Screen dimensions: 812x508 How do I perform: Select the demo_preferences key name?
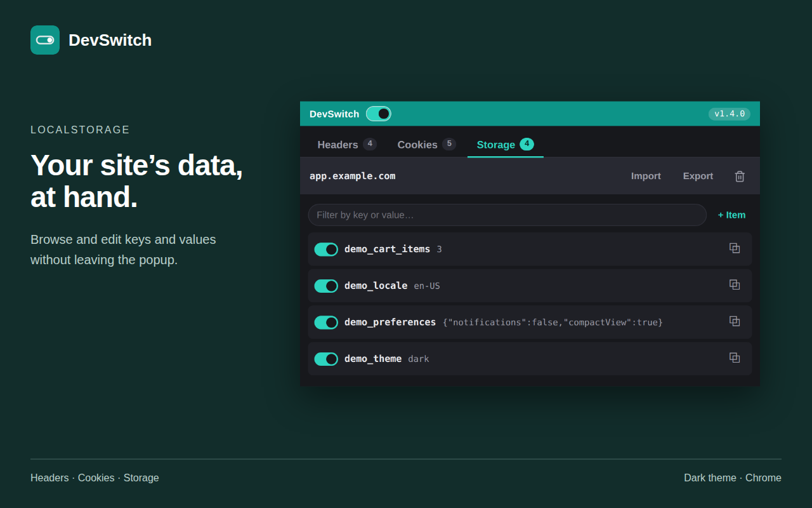tap(390, 322)
